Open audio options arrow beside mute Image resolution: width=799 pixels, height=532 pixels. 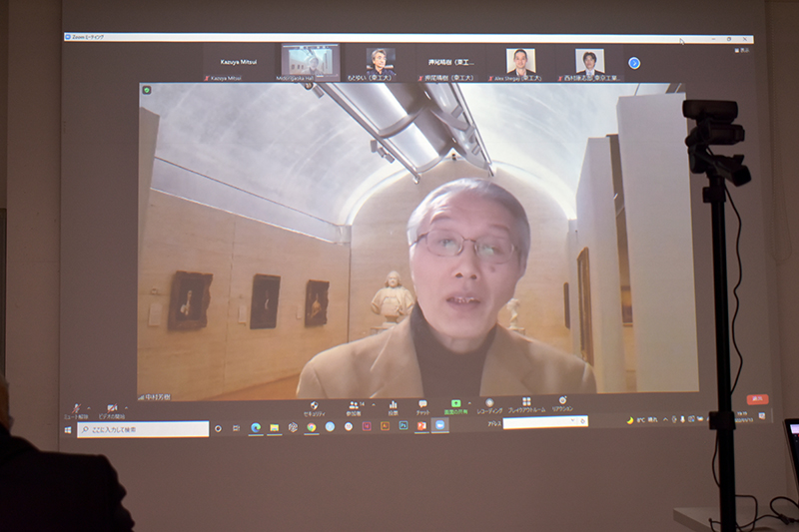[89, 408]
